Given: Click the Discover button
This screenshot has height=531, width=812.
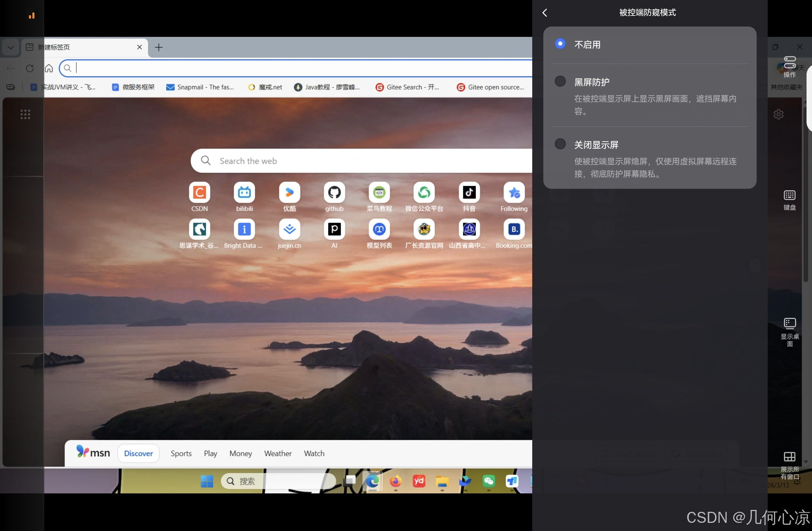Looking at the screenshot, I should click(138, 454).
